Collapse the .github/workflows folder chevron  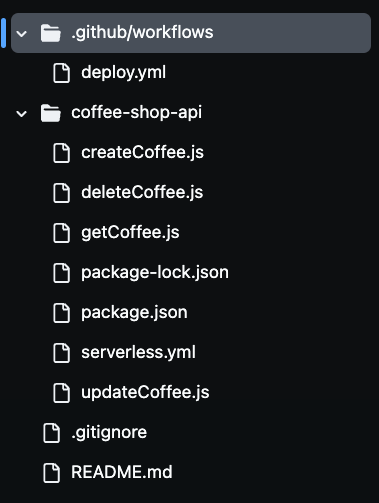coord(22,33)
